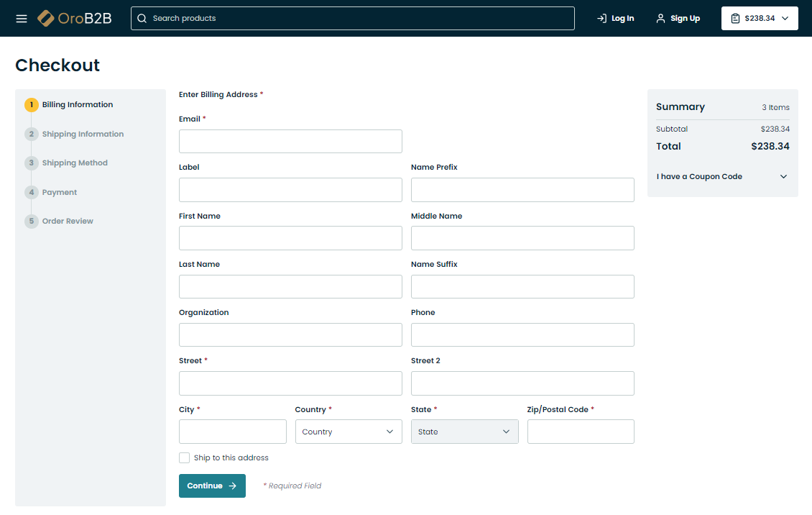Click the search magnifier icon

click(x=142, y=18)
